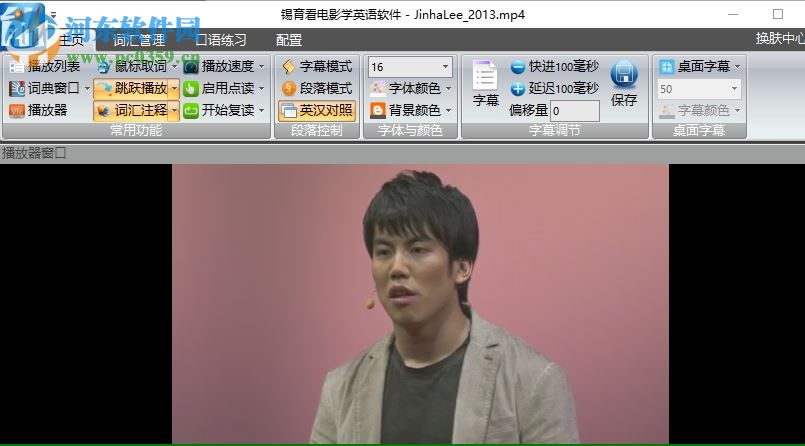The width and height of the screenshot is (805, 446).
Task: Click the 字体颜色 font color icon
Action: (378, 89)
